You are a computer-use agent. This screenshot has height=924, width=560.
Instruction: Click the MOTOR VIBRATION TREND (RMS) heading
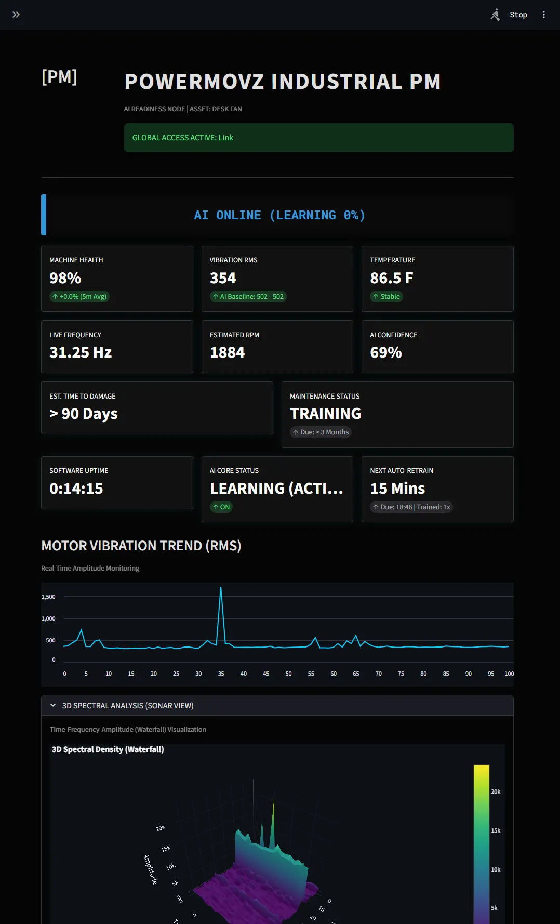pos(141,546)
